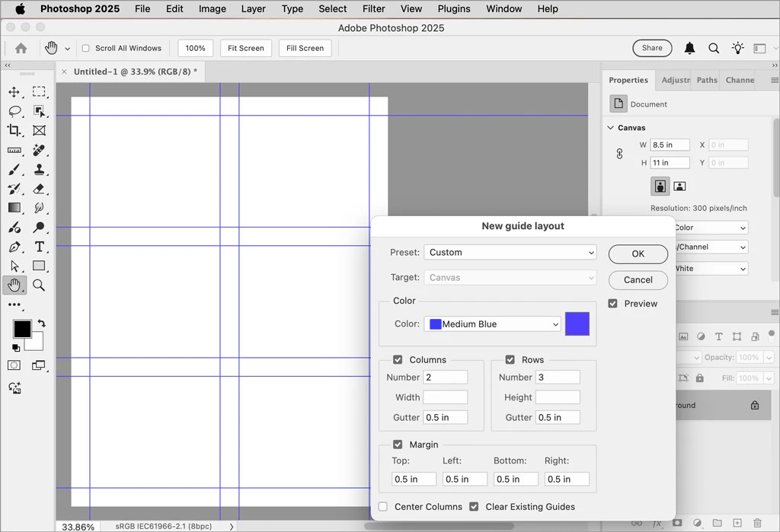Open the Preset dropdown set to Custom
Screen dimensions: 780x532
click(x=510, y=252)
